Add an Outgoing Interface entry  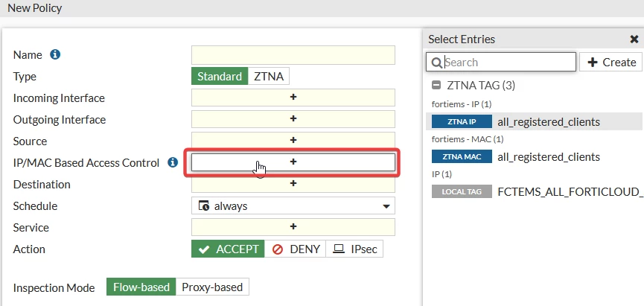[x=293, y=118]
